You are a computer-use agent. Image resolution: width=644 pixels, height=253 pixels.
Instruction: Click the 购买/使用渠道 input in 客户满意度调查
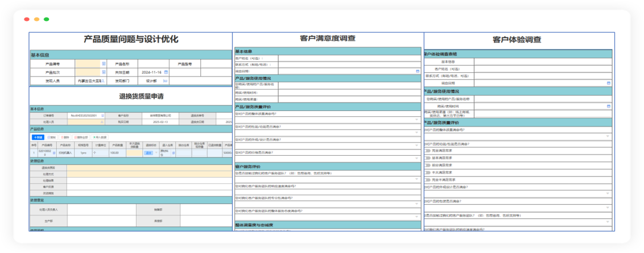(x=349, y=99)
